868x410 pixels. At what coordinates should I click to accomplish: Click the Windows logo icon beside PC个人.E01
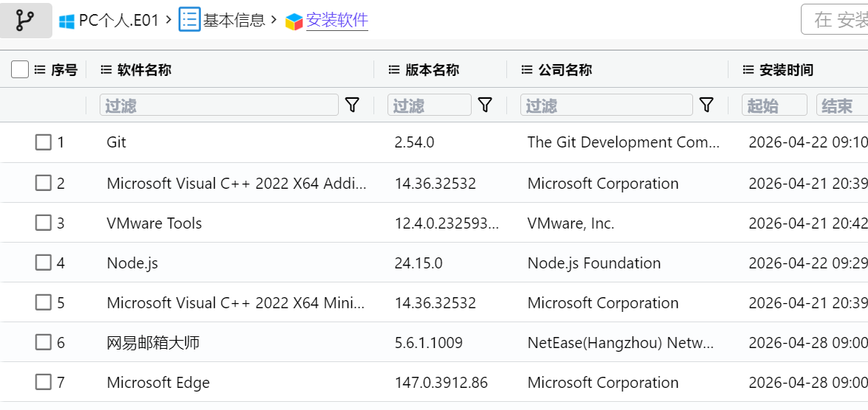[67, 21]
